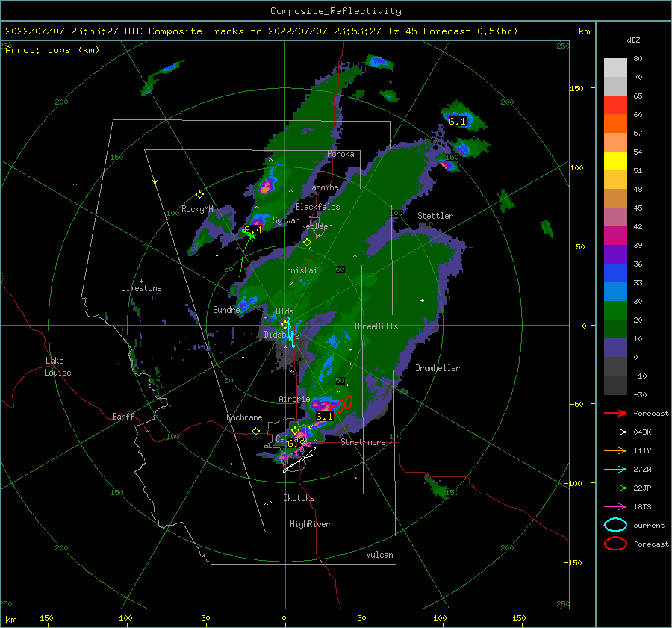Pick the light blue 33-30 dBZ swatch
The image size is (672, 628).
pos(615,292)
